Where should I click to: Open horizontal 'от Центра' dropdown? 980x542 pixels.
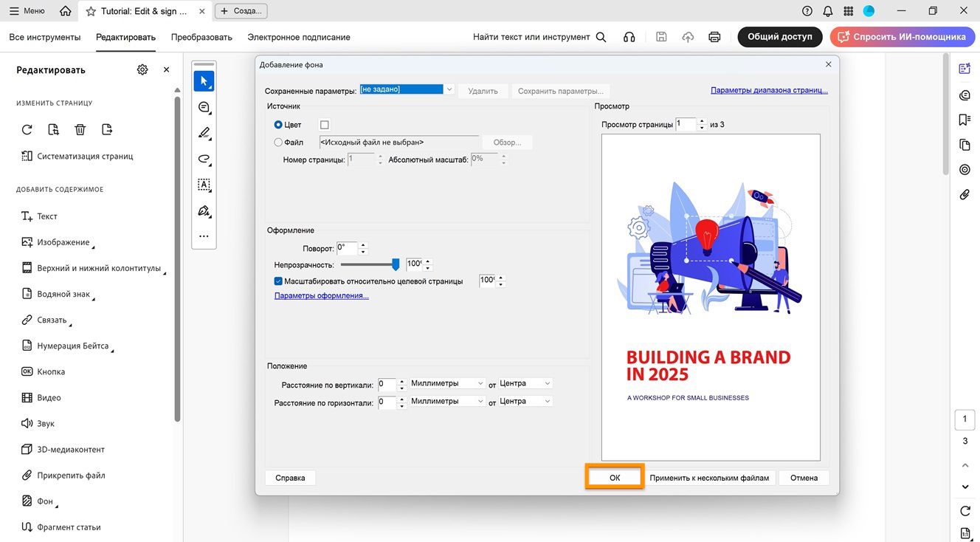click(525, 401)
